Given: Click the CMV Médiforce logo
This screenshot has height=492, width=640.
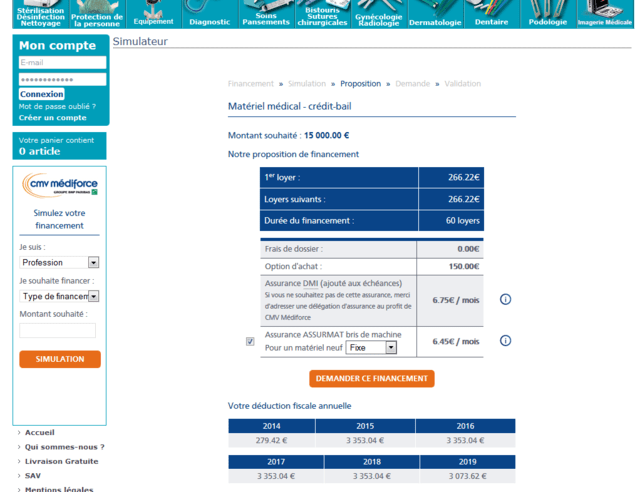Looking at the screenshot, I should [x=60, y=185].
